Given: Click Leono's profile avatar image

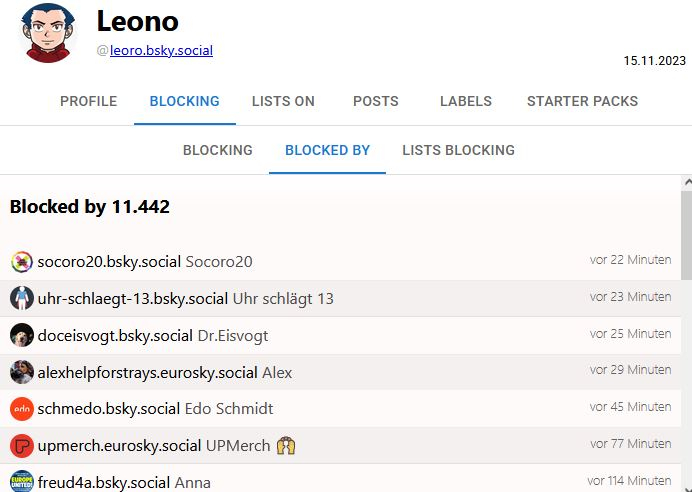Looking at the screenshot, I should point(50,33).
